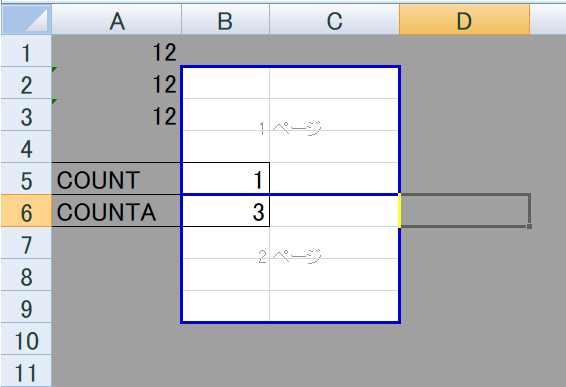Click the green error indicator in A3
The width and height of the screenshot is (566, 387).
tap(54, 101)
